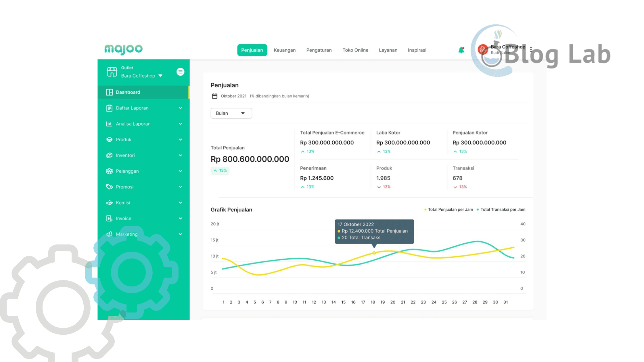Click the outlet store icon

[x=112, y=72]
